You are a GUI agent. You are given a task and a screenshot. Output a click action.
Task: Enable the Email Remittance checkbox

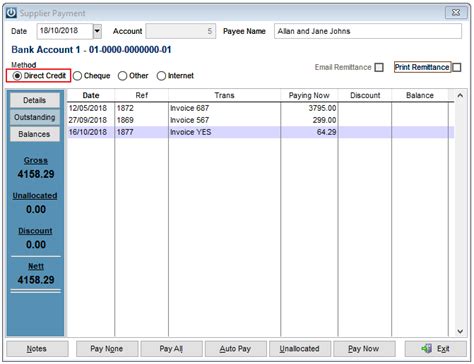(379, 67)
